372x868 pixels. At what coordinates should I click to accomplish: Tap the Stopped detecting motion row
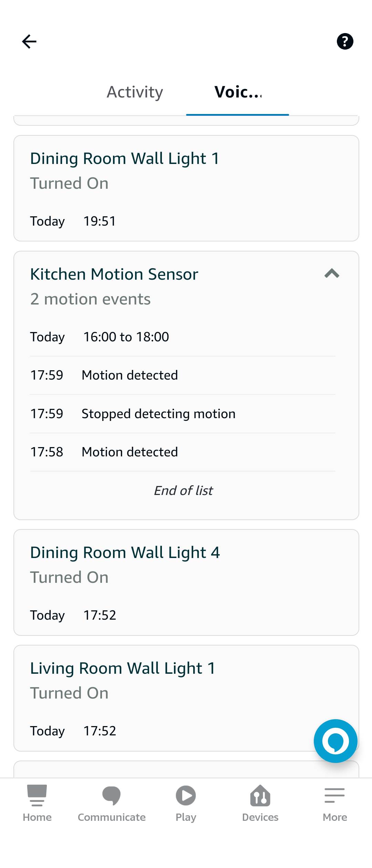(183, 414)
